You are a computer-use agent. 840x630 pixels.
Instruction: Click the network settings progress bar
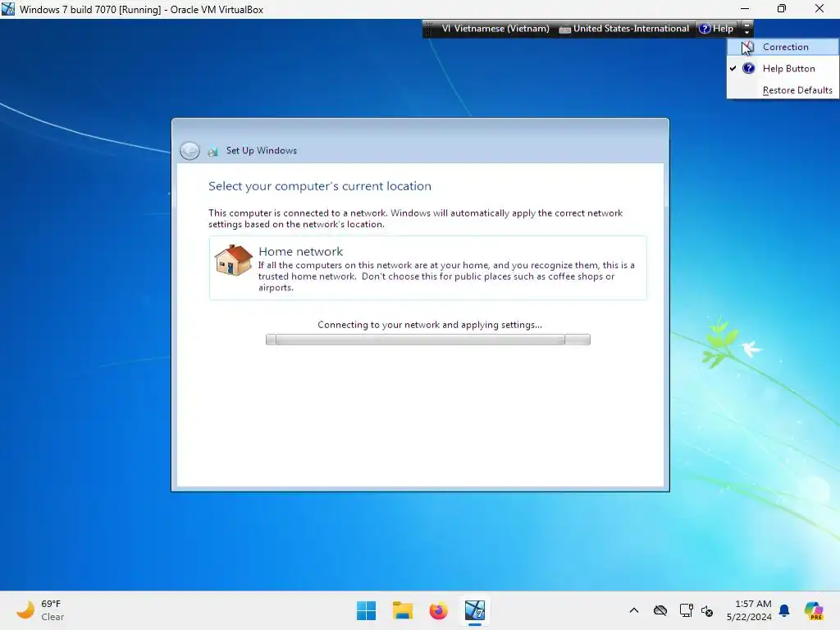click(x=428, y=340)
